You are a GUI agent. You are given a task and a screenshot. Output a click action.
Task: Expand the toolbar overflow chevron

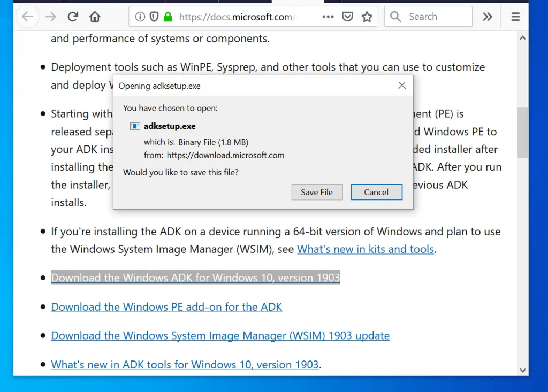487,17
